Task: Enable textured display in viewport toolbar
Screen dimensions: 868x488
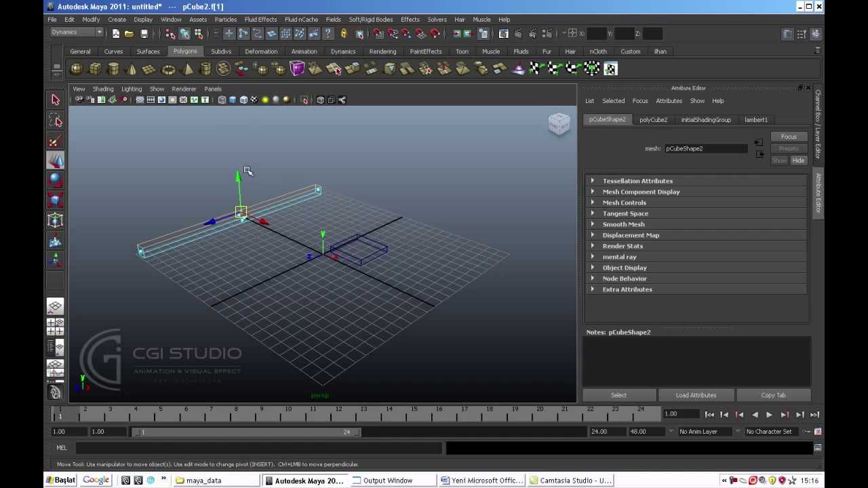Action: 254,100
